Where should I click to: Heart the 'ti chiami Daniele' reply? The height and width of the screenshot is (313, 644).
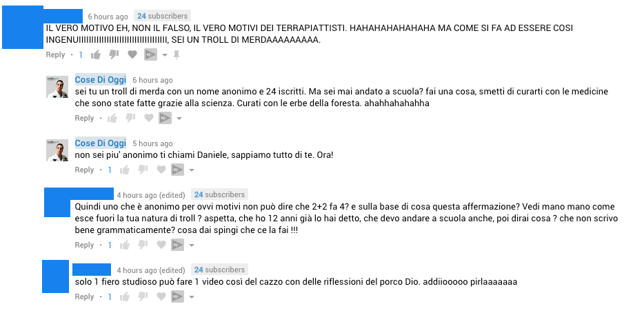tap(161, 170)
